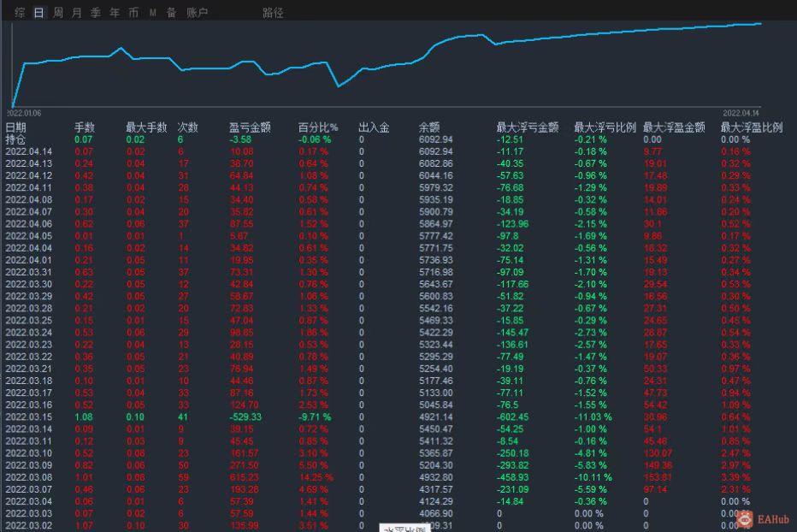Screen dimensions: 797x532
Task: Select the 年 yearly tab
Action: [115, 13]
